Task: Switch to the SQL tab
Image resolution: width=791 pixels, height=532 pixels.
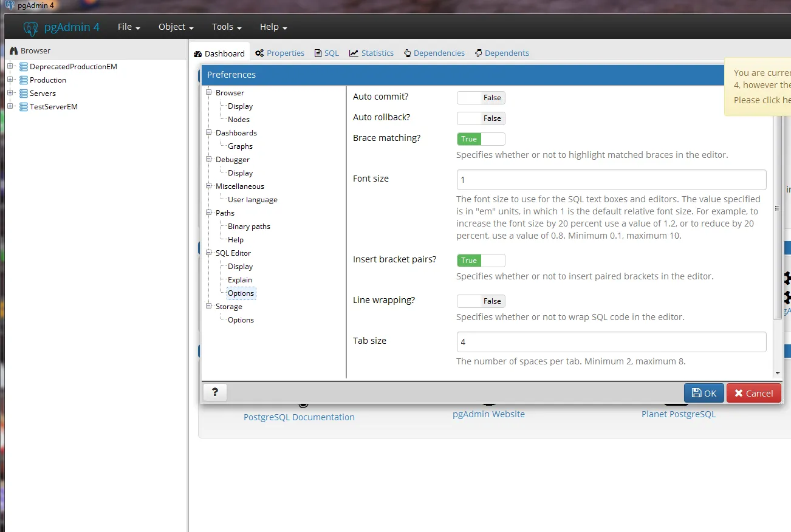Action: [327, 53]
